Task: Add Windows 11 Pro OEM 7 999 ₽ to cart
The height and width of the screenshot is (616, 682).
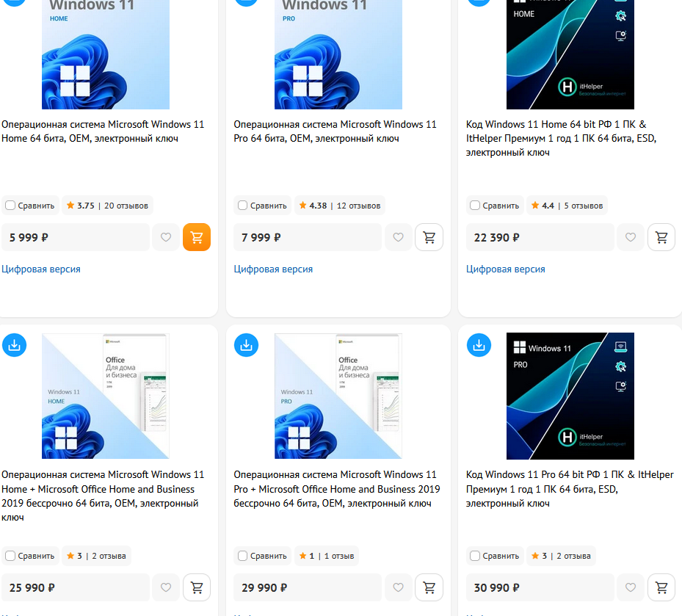Action: (429, 237)
